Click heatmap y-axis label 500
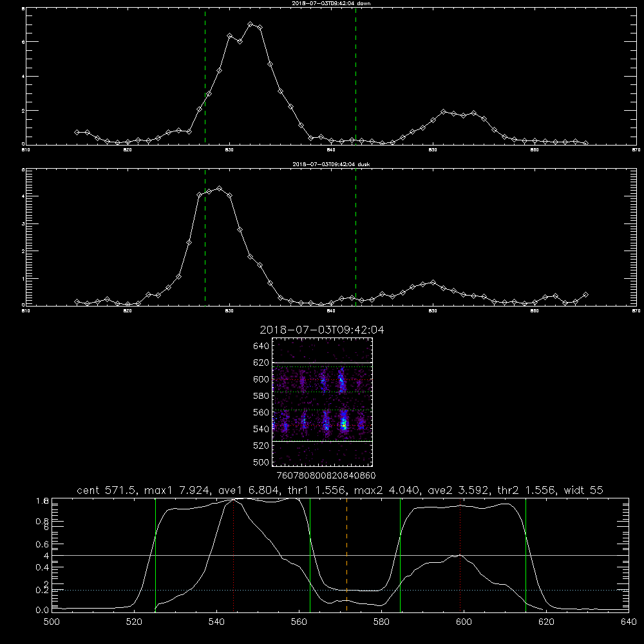 (x=261, y=462)
